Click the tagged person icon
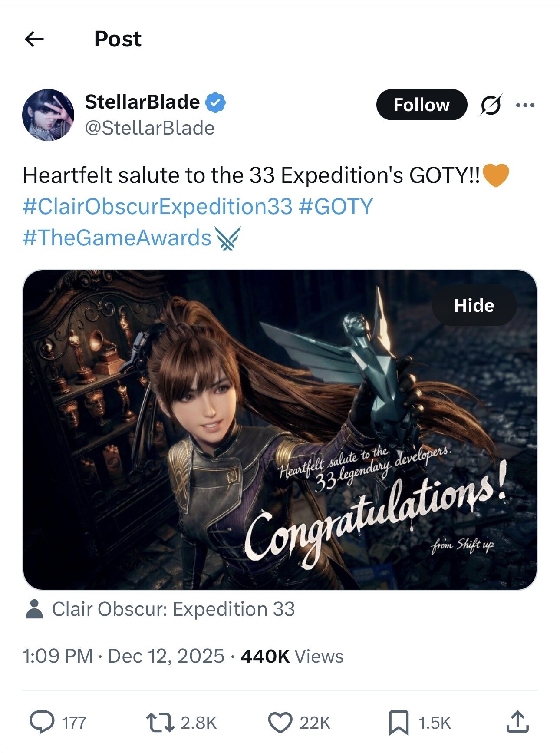Image resolution: width=560 pixels, height=753 pixels. point(34,609)
